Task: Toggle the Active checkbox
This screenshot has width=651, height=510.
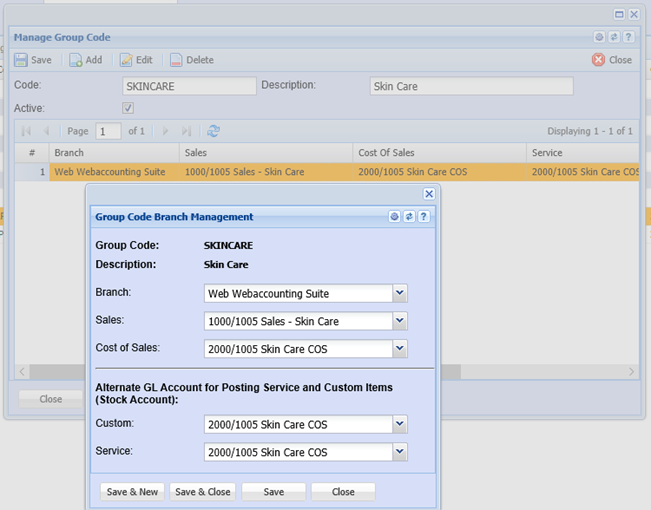Action: pos(128,108)
